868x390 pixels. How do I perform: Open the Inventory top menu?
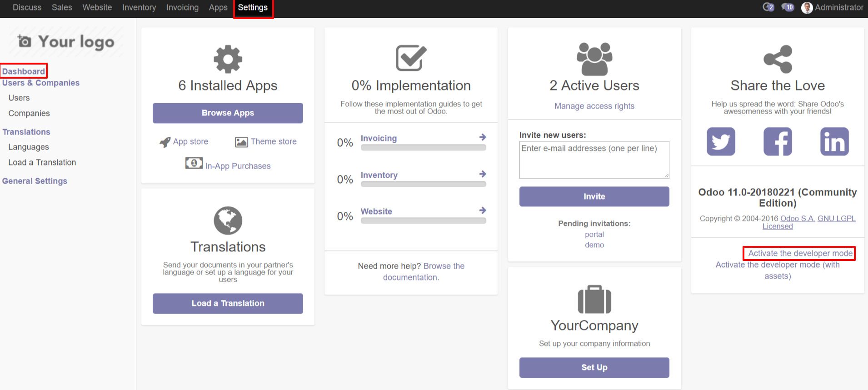coord(139,8)
